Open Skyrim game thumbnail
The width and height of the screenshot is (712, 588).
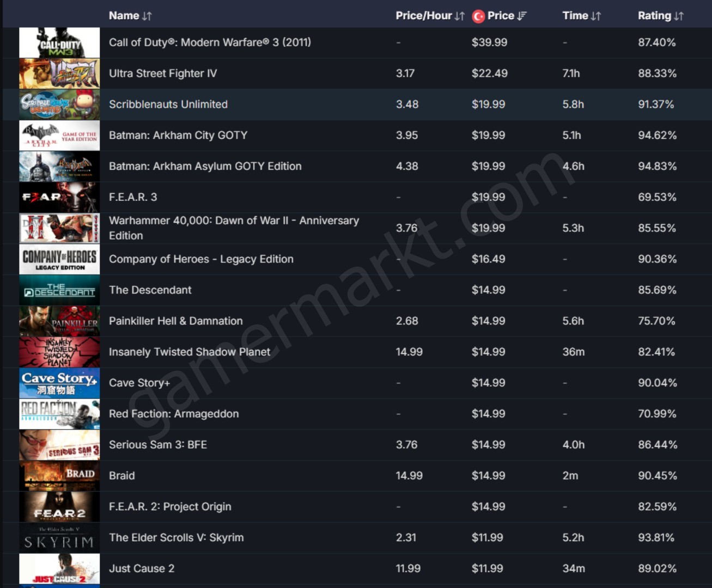pos(59,538)
